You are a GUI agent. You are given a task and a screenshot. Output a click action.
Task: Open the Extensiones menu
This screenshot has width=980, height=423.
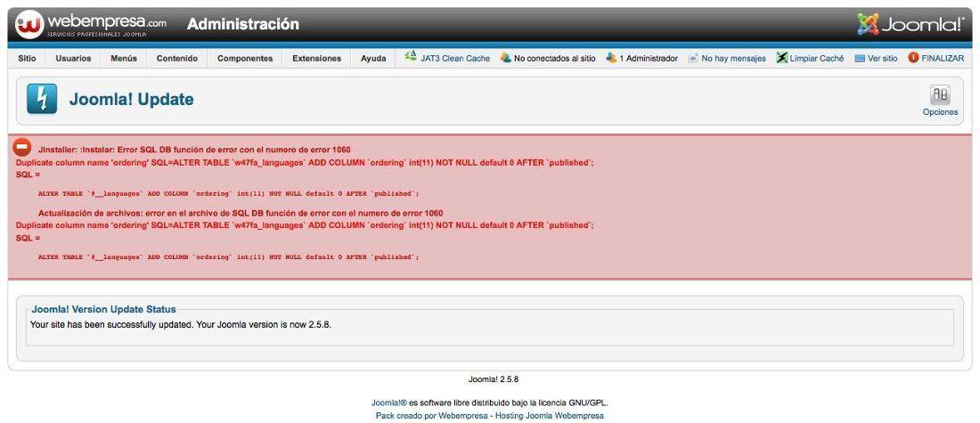pyautogui.click(x=317, y=58)
